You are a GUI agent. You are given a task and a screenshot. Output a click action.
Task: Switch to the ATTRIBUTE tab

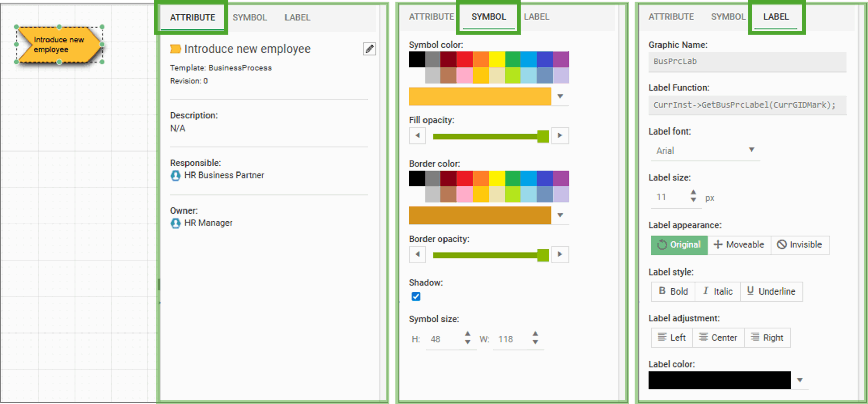tap(192, 17)
